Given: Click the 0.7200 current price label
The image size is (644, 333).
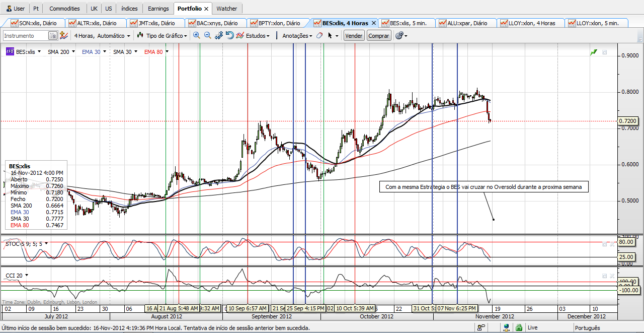Looking at the screenshot, I should click(x=628, y=121).
